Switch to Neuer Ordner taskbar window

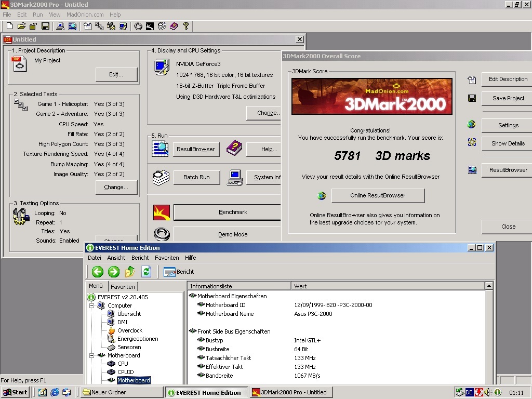point(122,393)
